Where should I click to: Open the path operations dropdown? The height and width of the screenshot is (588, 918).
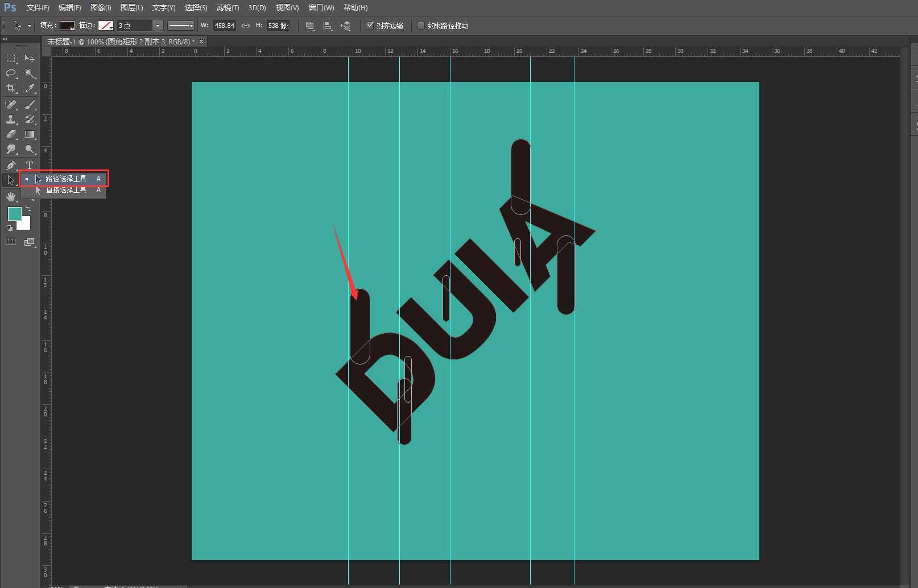tap(310, 26)
